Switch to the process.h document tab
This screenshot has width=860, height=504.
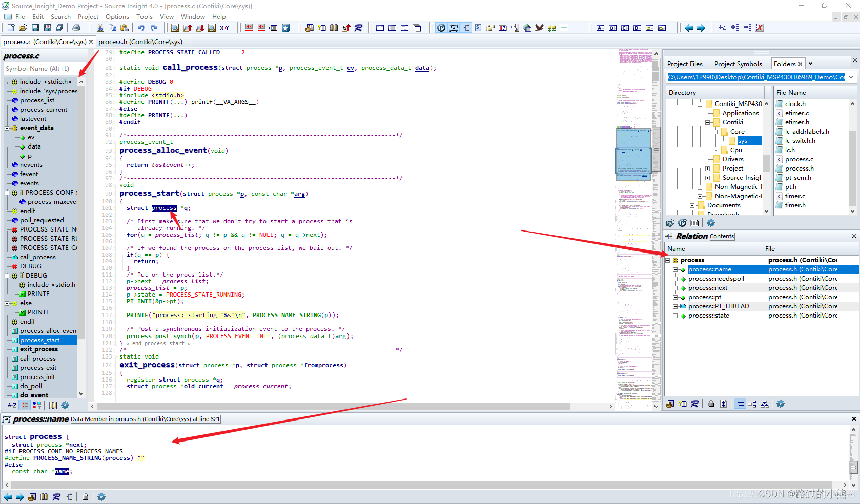[x=140, y=41]
